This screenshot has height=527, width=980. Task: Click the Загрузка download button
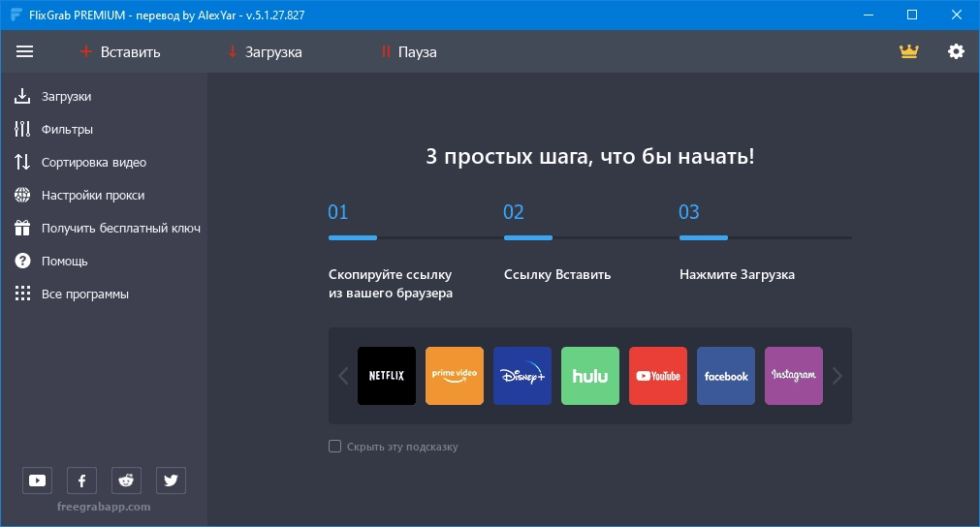(x=265, y=51)
